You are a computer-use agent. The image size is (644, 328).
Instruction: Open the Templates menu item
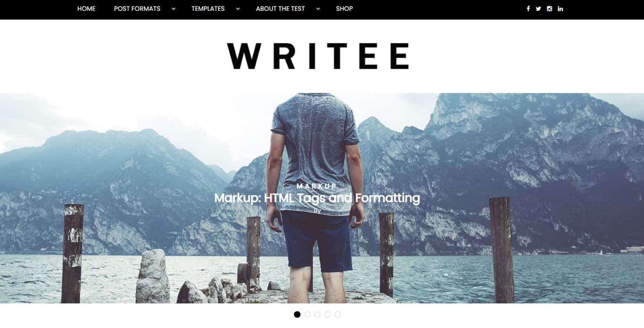click(208, 8)
